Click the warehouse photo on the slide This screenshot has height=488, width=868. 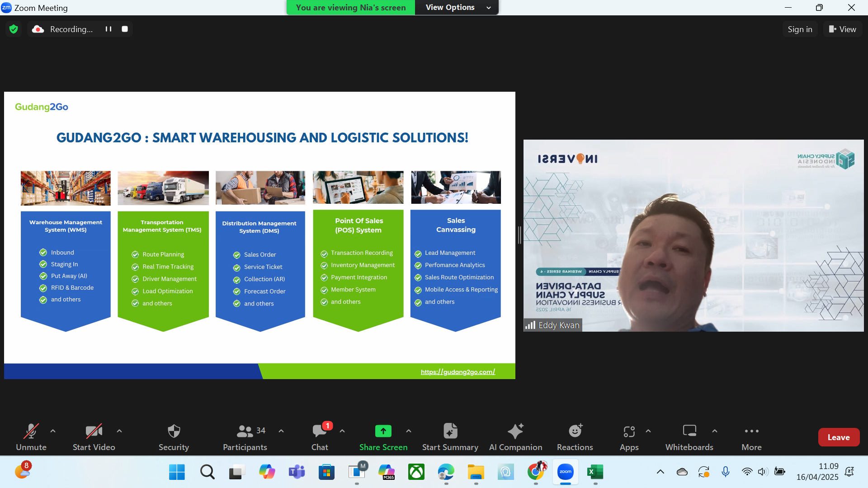pos(66,188)
